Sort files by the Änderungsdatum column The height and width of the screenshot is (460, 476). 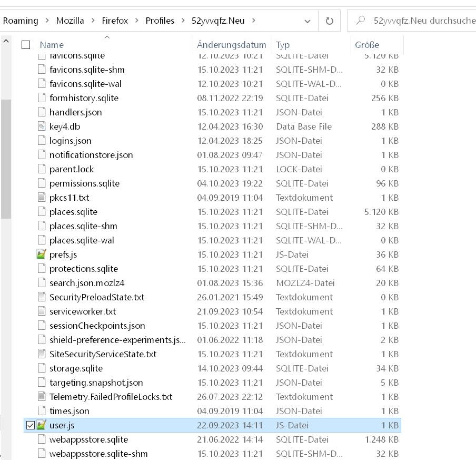coord(232,45)
